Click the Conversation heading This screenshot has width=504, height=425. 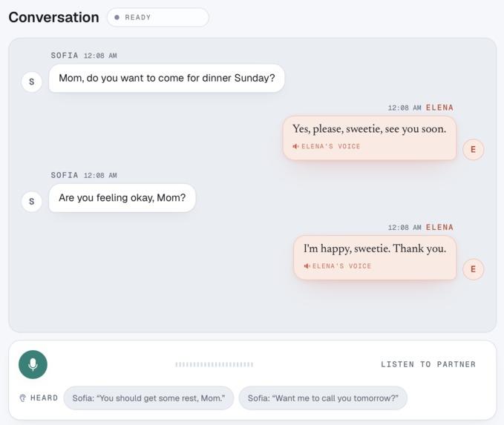(53, 17)
